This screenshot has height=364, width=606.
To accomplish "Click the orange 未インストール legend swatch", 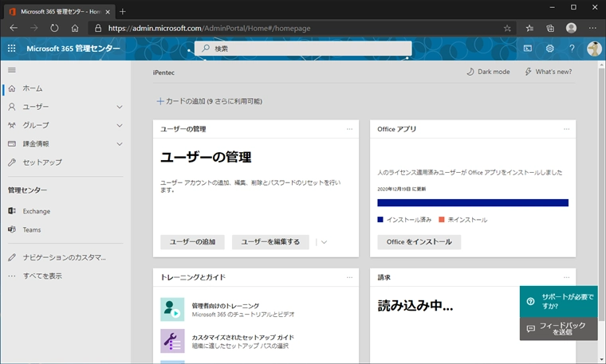I will coord(442,220).
